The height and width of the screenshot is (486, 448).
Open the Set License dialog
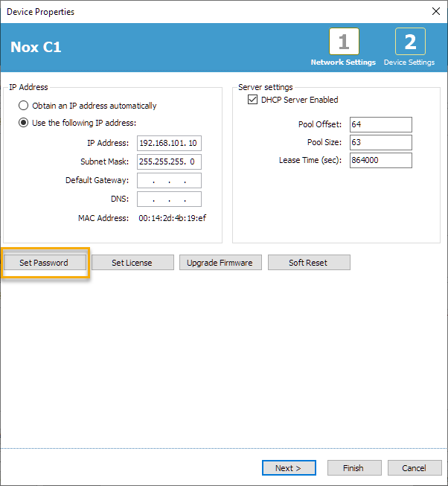132,263
